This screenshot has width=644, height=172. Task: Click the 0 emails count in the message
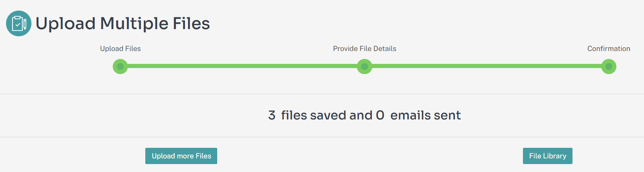[380, 115]
